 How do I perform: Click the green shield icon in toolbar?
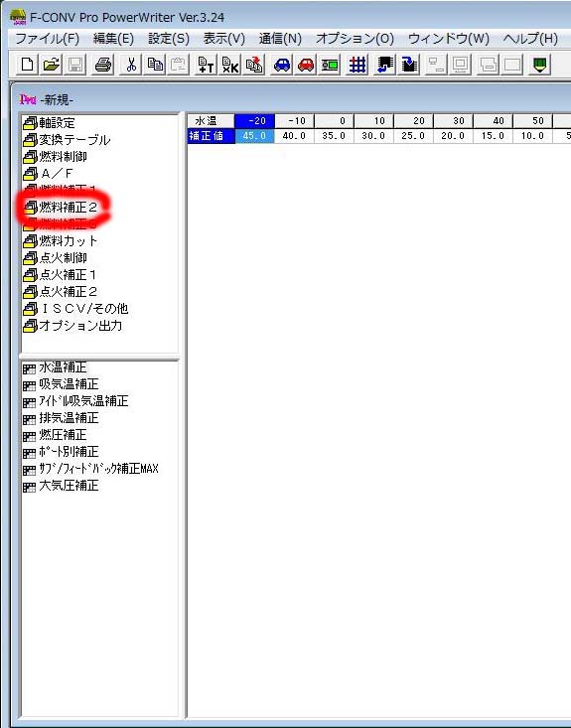click(x=539, y=65)
